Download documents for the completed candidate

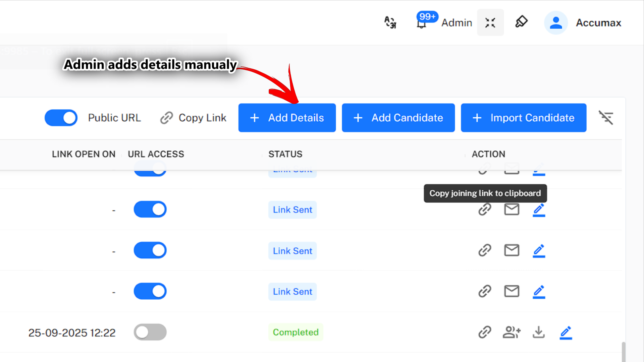pos(538,332)
